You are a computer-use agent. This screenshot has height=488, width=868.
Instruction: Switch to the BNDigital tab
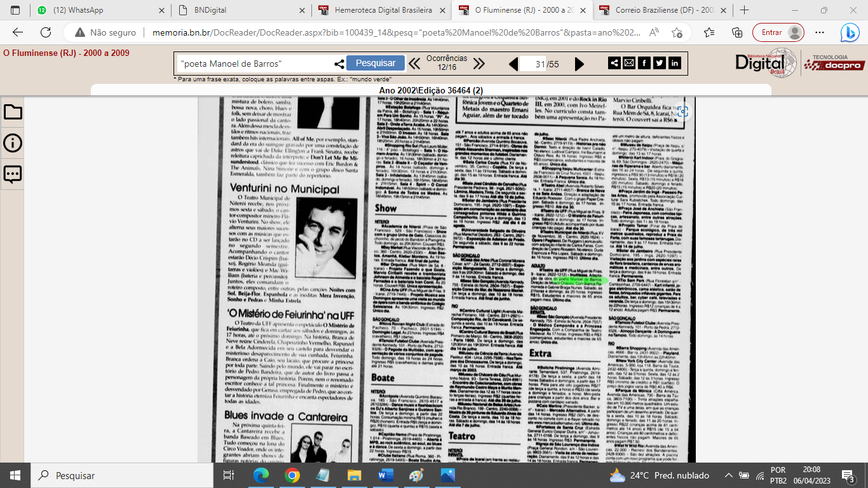[241, 10]
